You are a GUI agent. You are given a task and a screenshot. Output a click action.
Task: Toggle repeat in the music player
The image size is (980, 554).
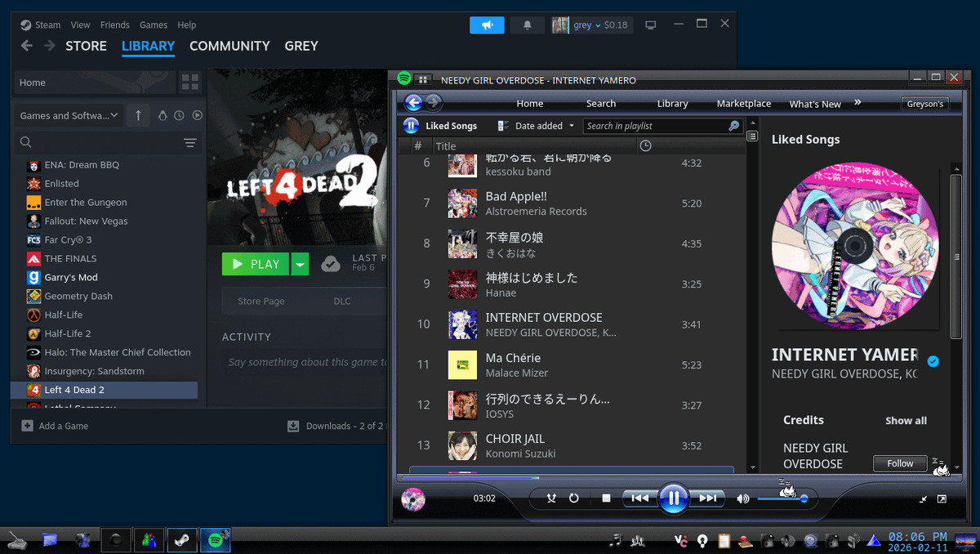pos(574,498)
